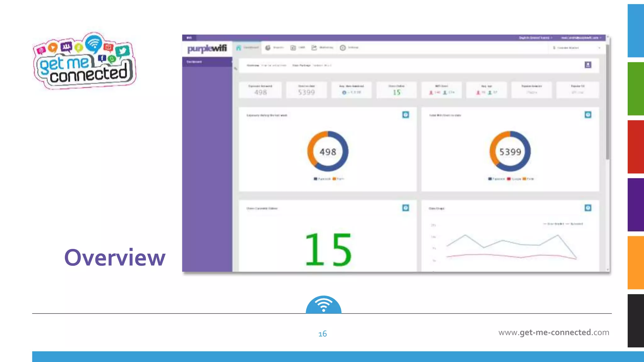Open the language dropdown in top bar
The width and height of the screenshot is (644, 362).
coord(535,38)
